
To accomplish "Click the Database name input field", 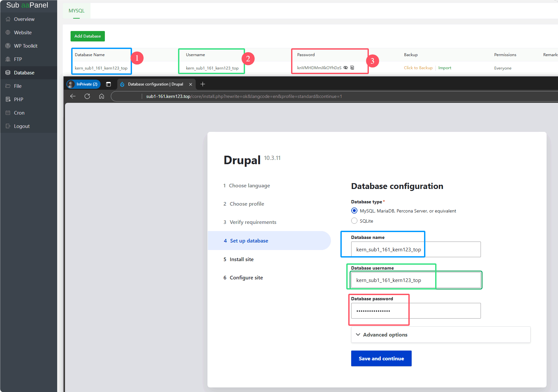I will pyautogui.click(x=416, y=249).
